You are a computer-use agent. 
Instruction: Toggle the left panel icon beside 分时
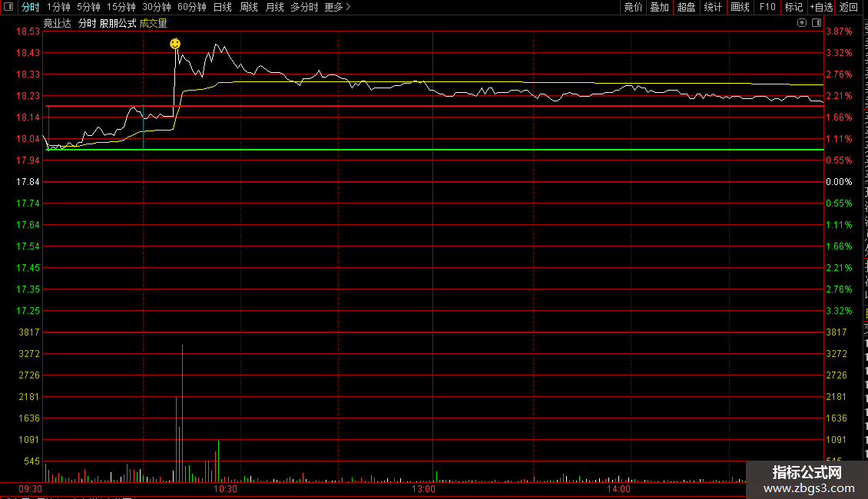8,7
